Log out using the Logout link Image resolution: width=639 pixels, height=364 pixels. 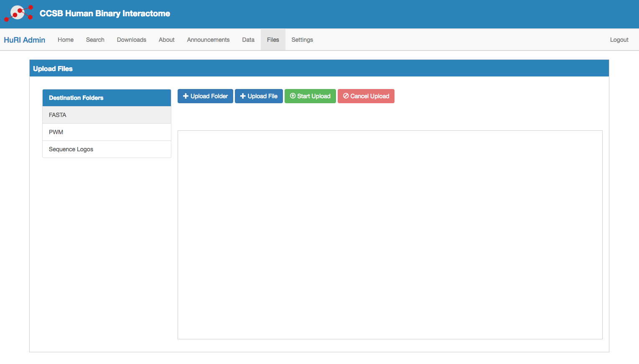619,40
